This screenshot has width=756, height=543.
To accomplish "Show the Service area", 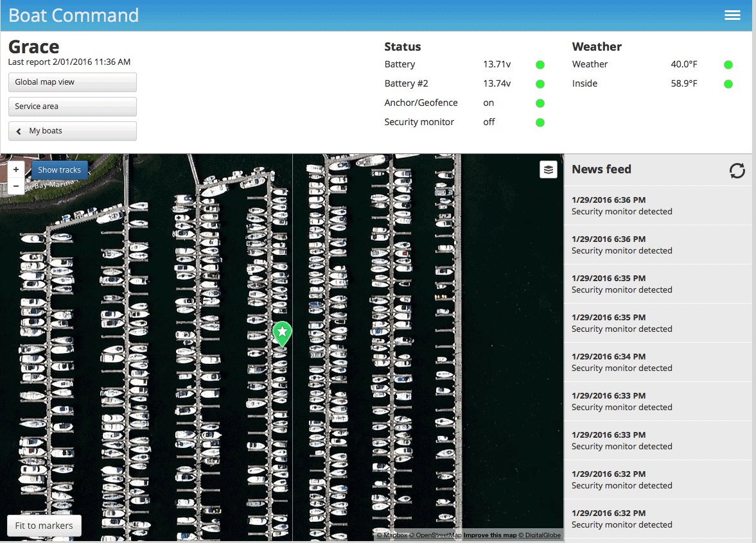I will (x=72, y=107).
